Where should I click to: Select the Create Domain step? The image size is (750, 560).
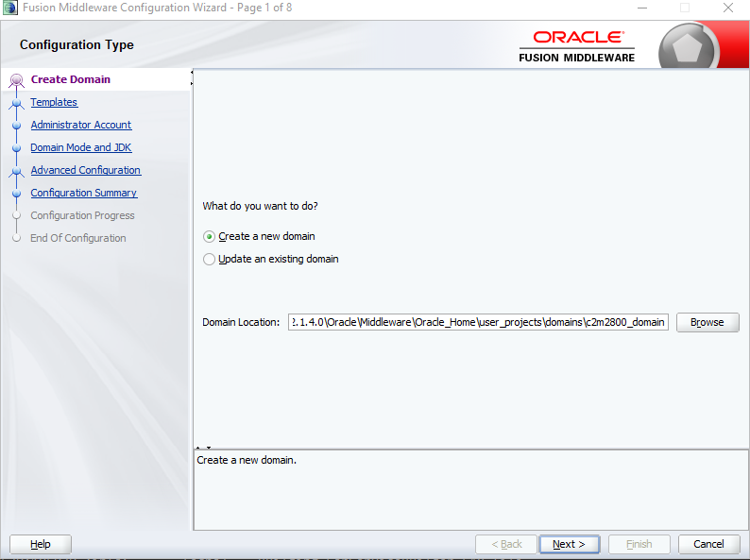70,79
